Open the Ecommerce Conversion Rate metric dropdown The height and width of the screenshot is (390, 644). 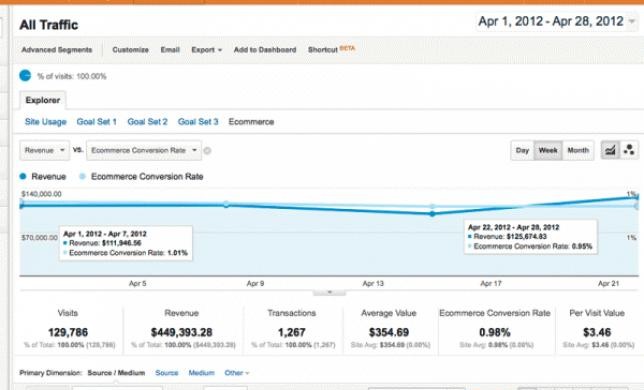144,150
